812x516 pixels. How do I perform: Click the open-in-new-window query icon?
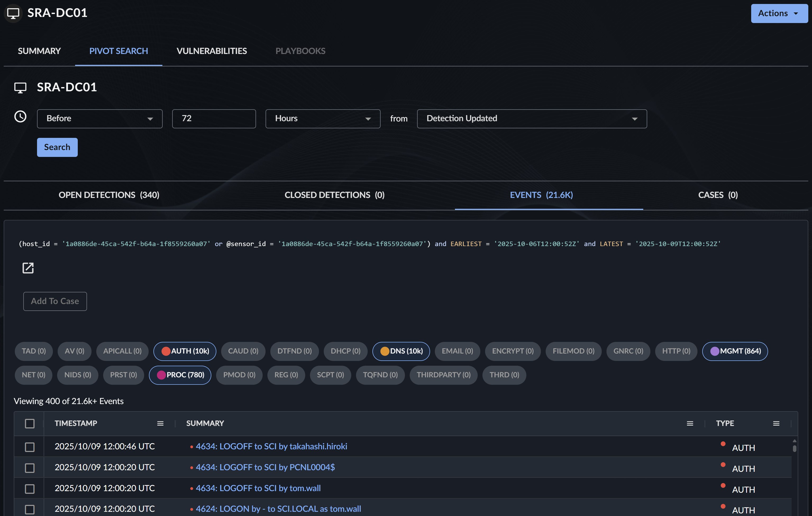28,268
